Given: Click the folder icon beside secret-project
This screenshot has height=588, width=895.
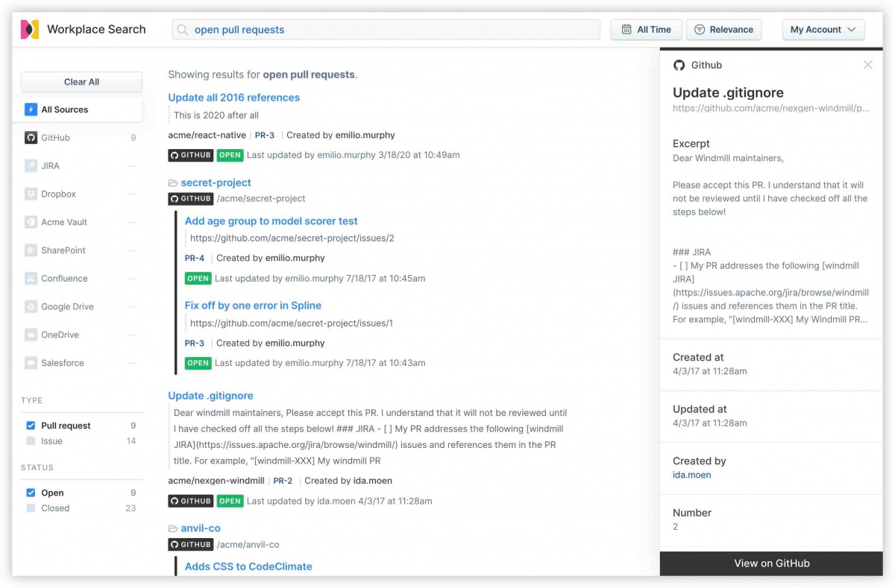Looking at the screenshot, I should 173,183.
